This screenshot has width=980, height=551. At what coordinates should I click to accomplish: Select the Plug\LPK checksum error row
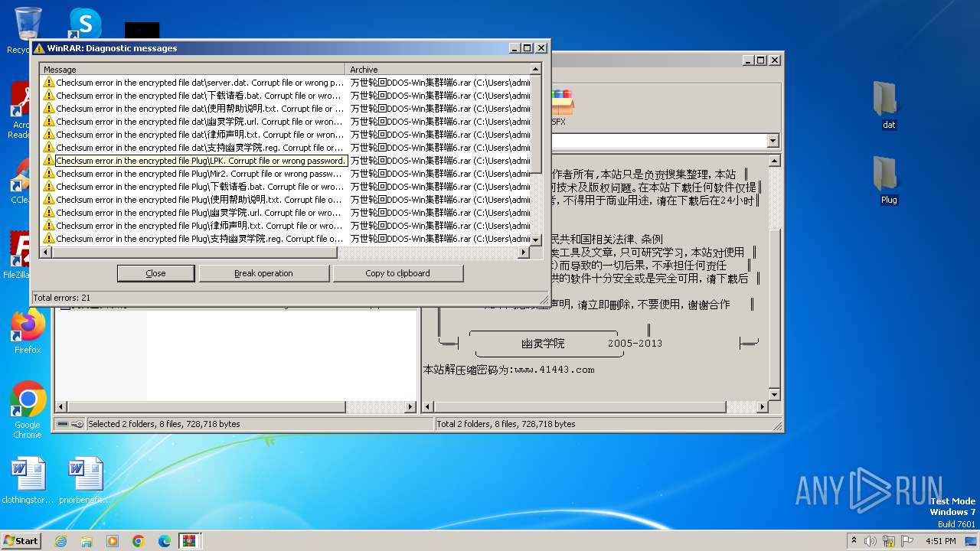[286, 161]
